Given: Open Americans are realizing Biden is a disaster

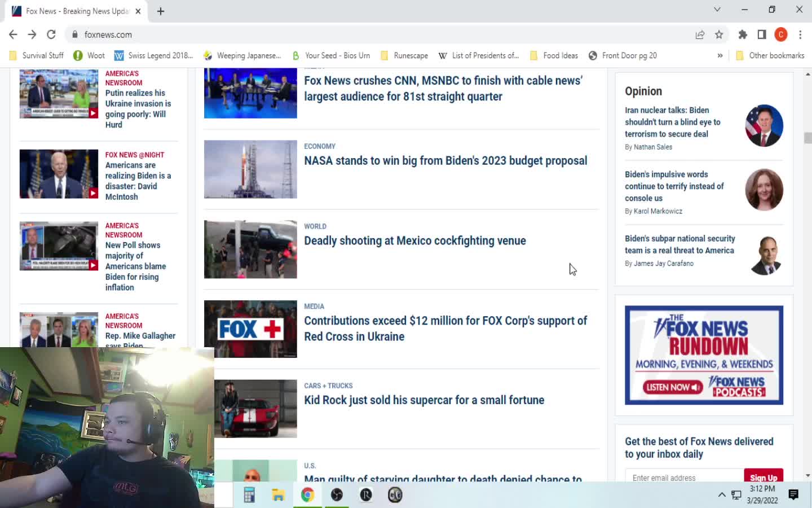Looking at the screenshot, I should (138, 181).
